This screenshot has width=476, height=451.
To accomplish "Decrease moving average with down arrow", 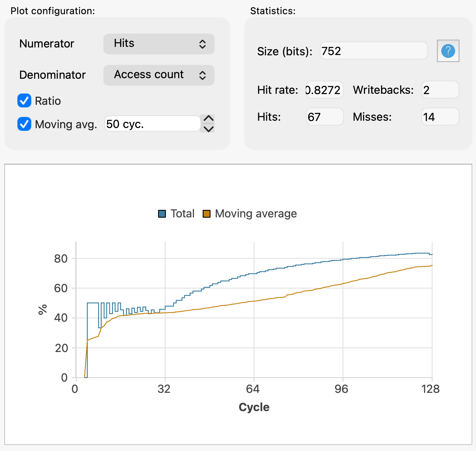I will tap(208, 128).
